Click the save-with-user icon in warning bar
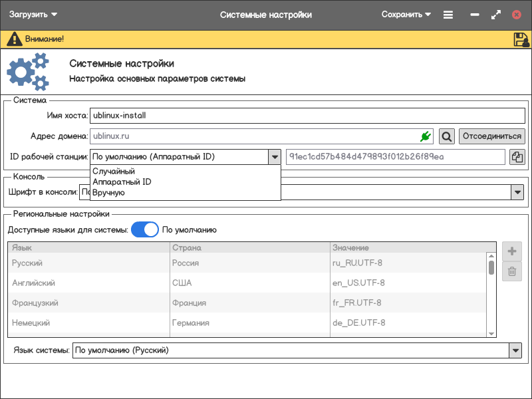The height and width of the screenshot is (399, 532). point(521,39)
